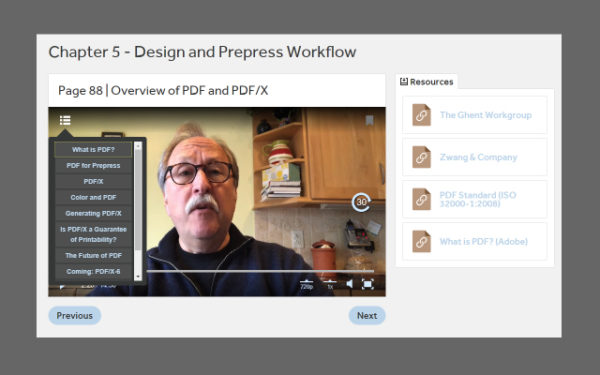This screenshot has width=600, height=375.
Task: Open the 720p quality selector
Action: point(307,285)
